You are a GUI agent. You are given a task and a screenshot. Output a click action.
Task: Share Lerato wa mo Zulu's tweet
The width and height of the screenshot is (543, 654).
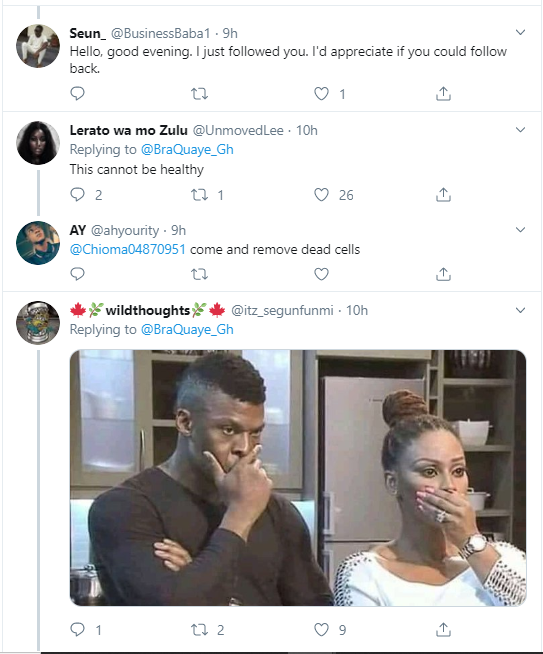[x=443, y=194]
